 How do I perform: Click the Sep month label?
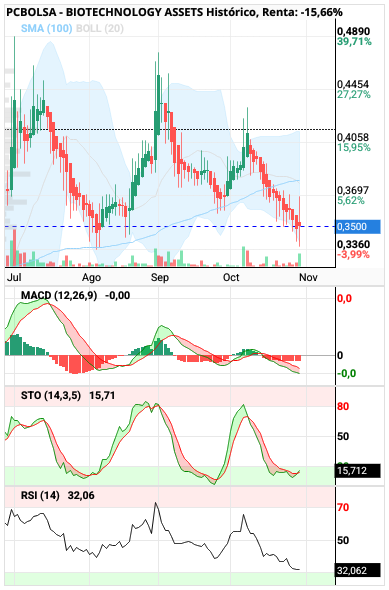pyautogui.click(x=160, y=278)
